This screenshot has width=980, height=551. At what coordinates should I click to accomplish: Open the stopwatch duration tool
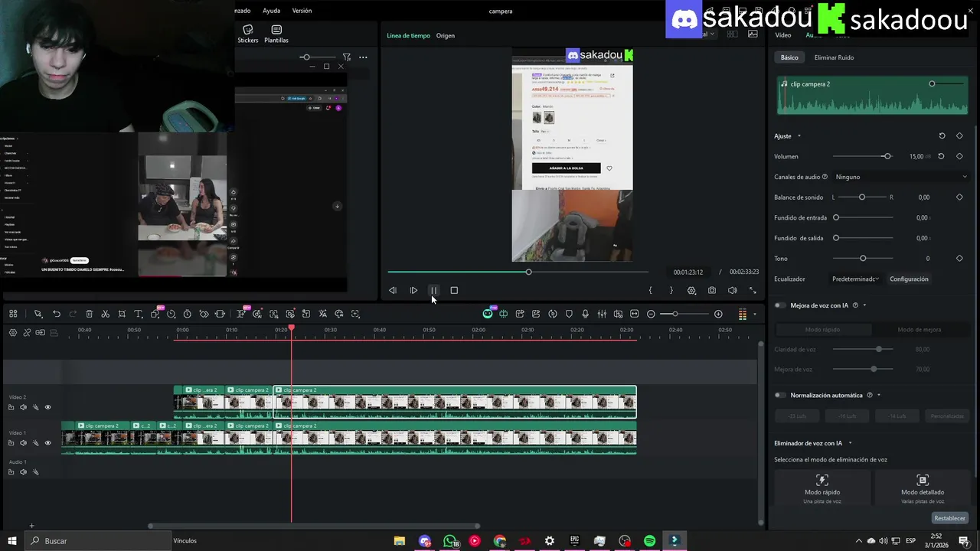187,314
